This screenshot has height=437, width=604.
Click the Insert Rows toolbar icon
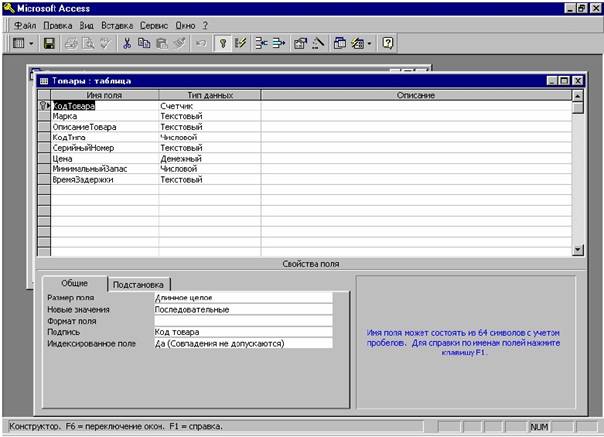click(262, 43)
